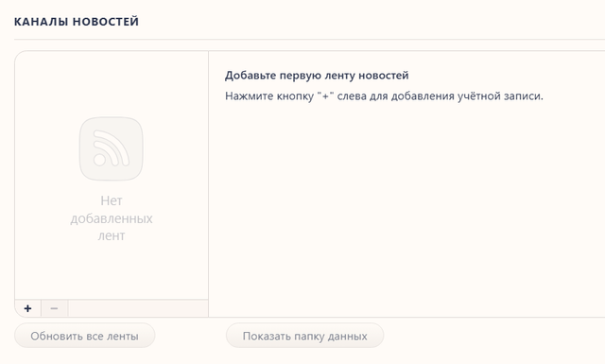Refresh feeds via «Обновить все ленты»

(84, 336)
